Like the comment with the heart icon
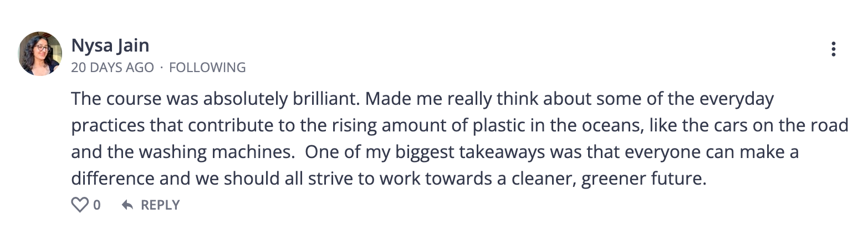Screen dimensions: 868x244 pyautogui.click(x=80, y=205)
